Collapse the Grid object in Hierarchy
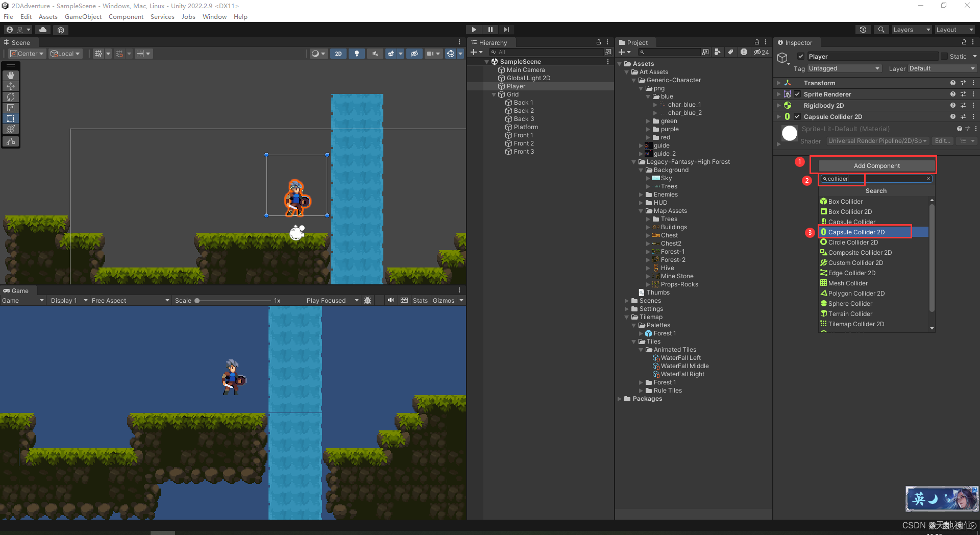The height and width of the screenshot is (535, 980). point(494,94)
